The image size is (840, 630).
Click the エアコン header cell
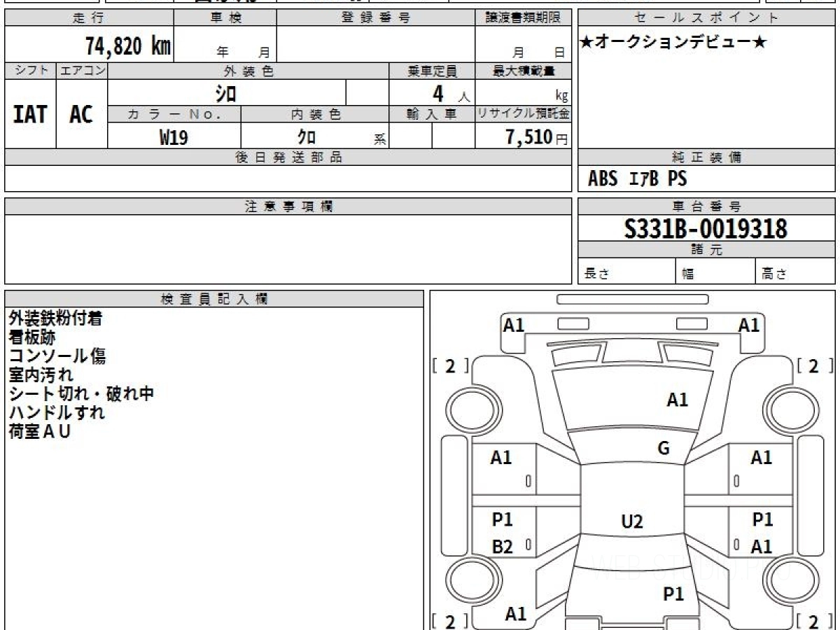pyautogui.click(x=82, y=71)
